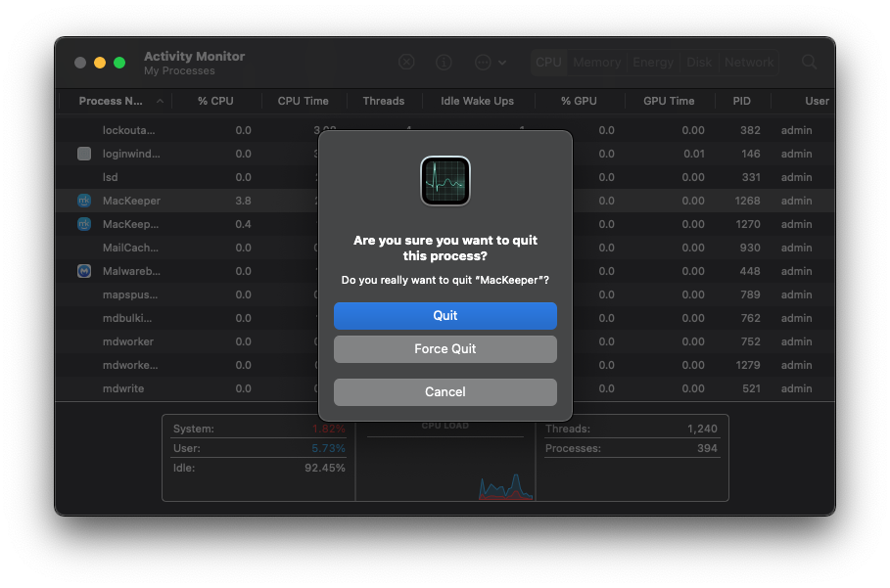The height and width of the screenshot is (588, 890).
Task: Click the Malwarebytes icon in process list
Action: (84, 271)
